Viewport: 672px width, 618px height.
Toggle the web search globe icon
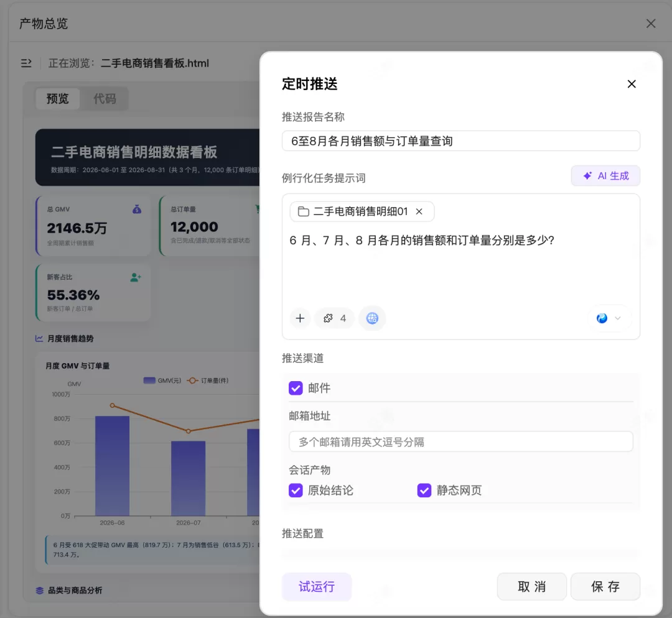coord(372,318)
